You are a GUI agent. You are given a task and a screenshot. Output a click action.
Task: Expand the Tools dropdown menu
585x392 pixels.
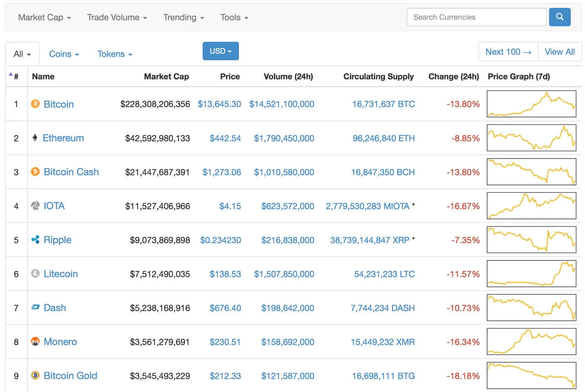coord(234,17)
